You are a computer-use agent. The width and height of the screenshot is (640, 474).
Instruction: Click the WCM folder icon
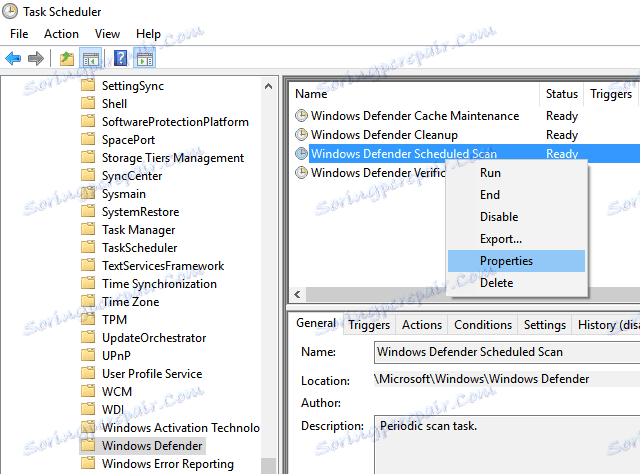tap(88, 391)
